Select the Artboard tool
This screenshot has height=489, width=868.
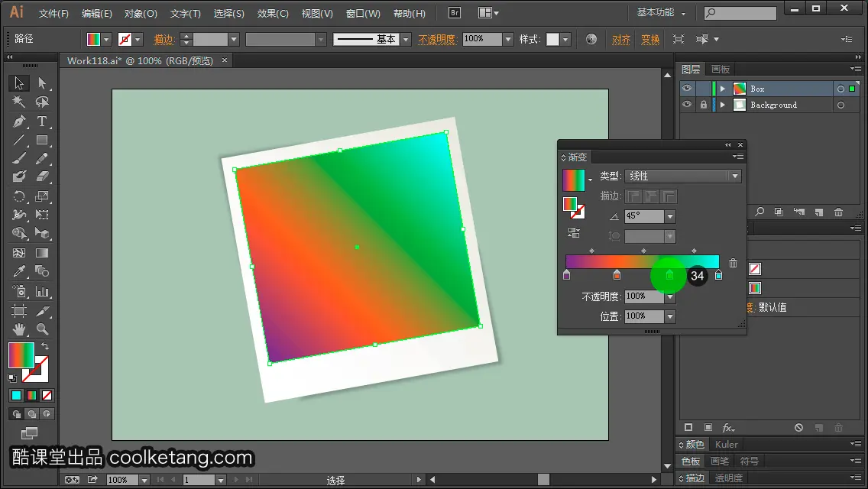pyautogui.click(x=19, y=311)
